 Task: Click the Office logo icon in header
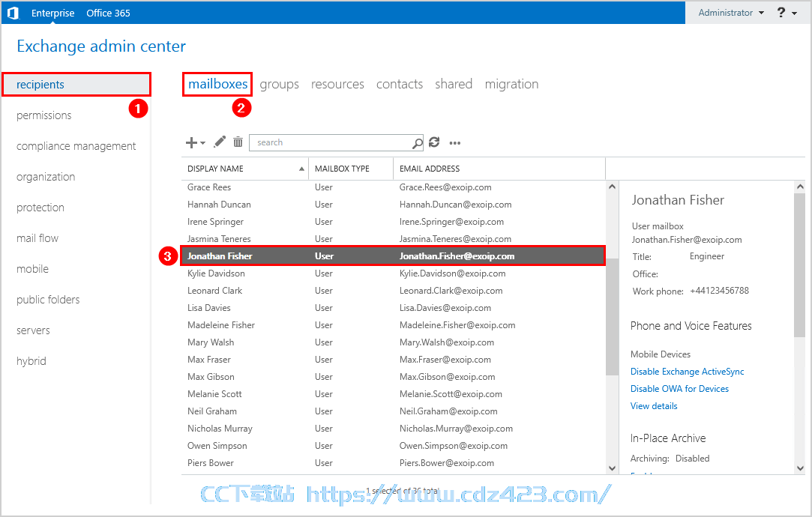tap(13, 13)
